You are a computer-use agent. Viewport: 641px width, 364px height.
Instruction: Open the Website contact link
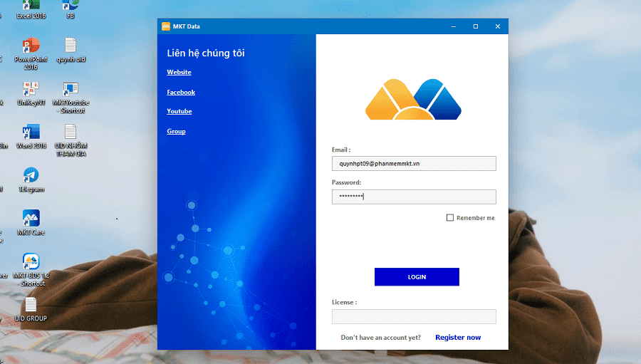(x=179, y=72)
